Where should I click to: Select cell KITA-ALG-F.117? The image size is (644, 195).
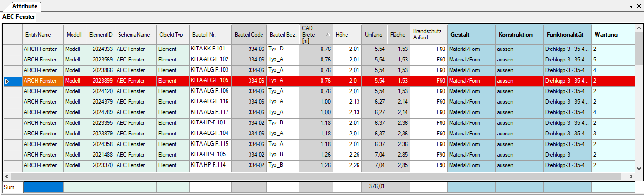click(x=210, y=113)
